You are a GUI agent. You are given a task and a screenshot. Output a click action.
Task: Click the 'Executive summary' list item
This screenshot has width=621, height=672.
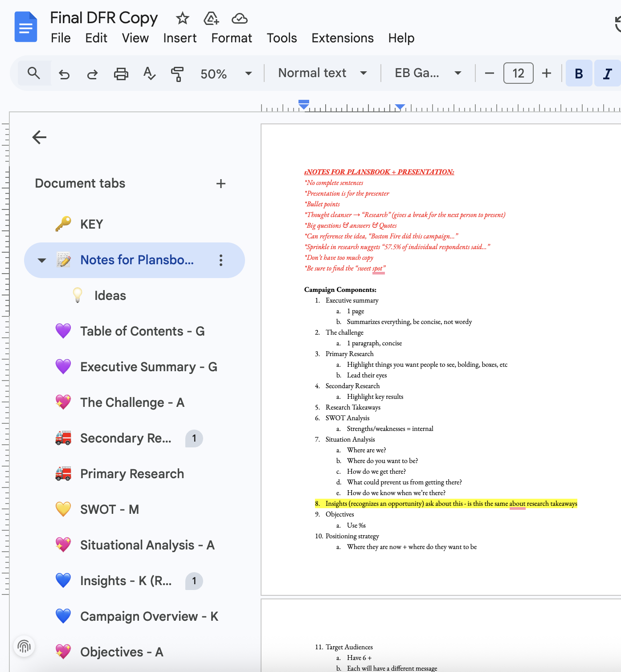click(352, 300)
